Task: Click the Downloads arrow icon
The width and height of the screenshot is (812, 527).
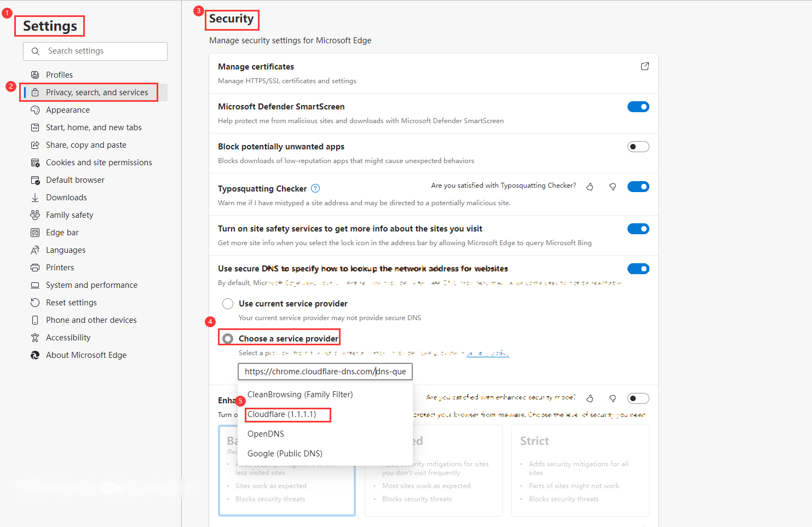Action: pos(35,198)
